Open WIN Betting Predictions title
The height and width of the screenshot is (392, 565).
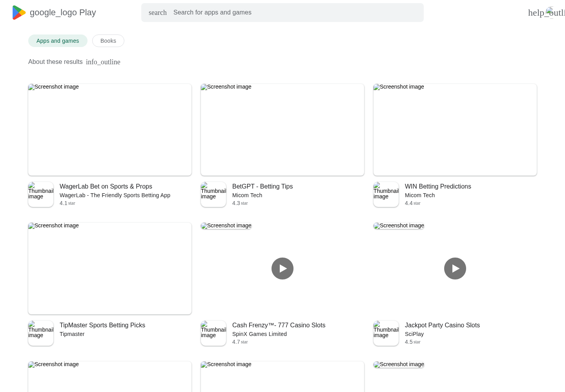click(x=438, y=187)
